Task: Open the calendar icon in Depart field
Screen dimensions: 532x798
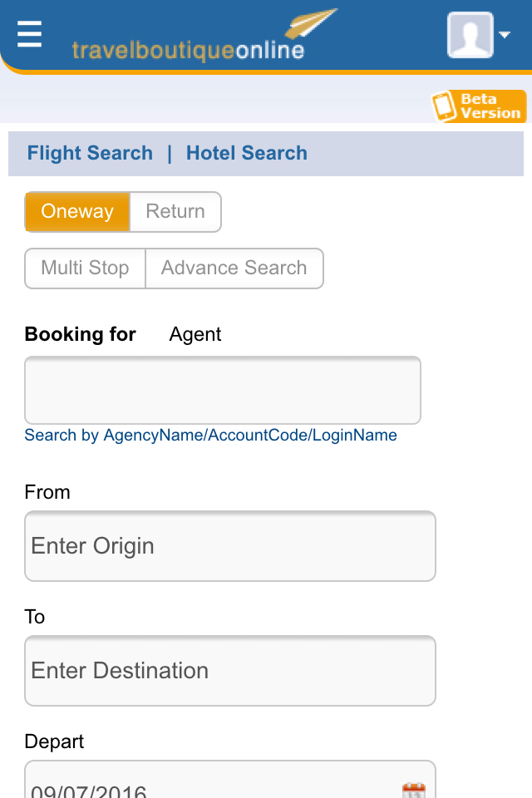Action: pos(413,791)
